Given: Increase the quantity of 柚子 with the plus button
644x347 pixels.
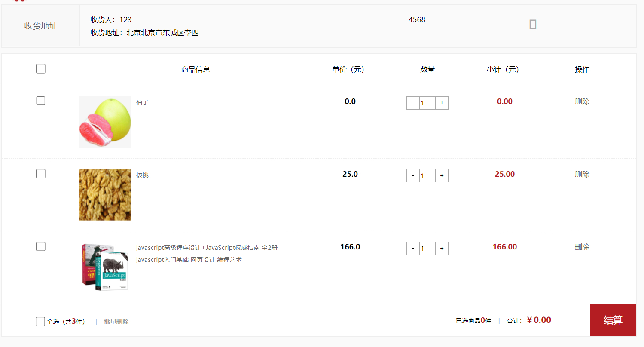Looking at the screenshot, I should 442,103.
